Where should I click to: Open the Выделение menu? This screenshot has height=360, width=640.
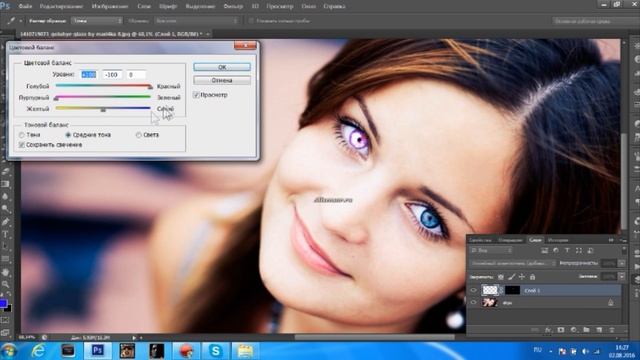[200, 6]
